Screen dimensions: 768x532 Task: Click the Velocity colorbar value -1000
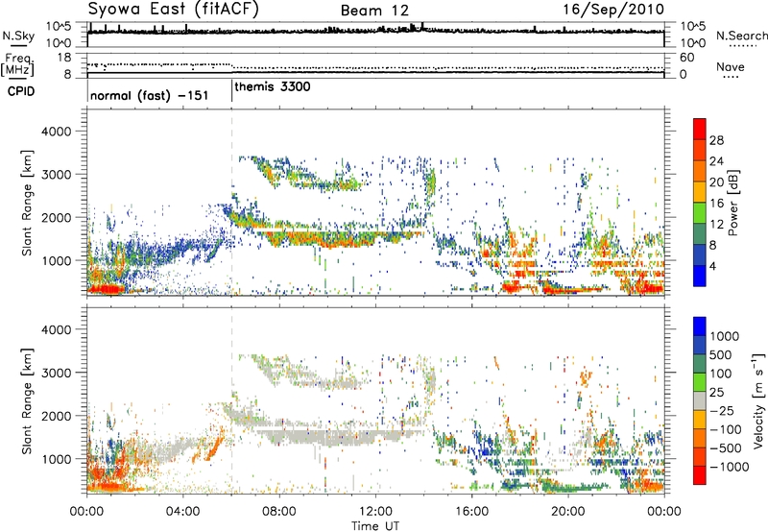pos(730,467)
